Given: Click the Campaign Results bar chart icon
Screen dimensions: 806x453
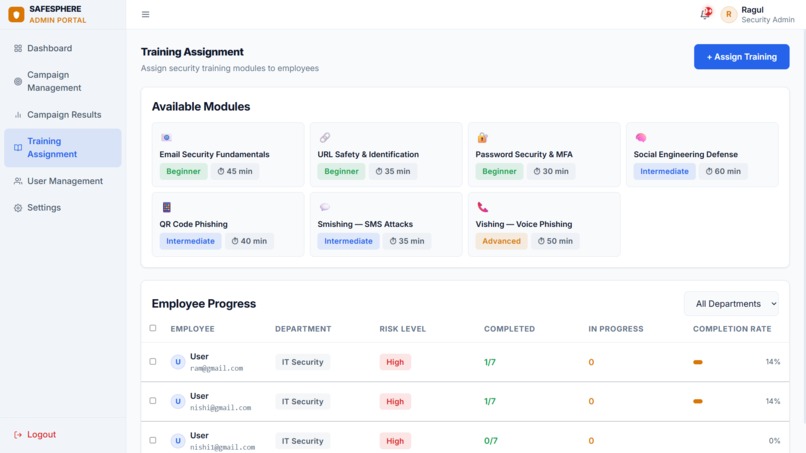Looking at the screenshot, I should click(x=18, y=115).
